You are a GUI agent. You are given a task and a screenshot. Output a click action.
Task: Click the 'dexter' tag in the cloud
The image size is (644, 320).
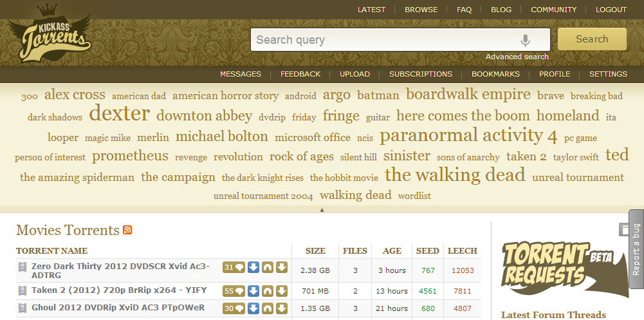(x=119, y=113)
